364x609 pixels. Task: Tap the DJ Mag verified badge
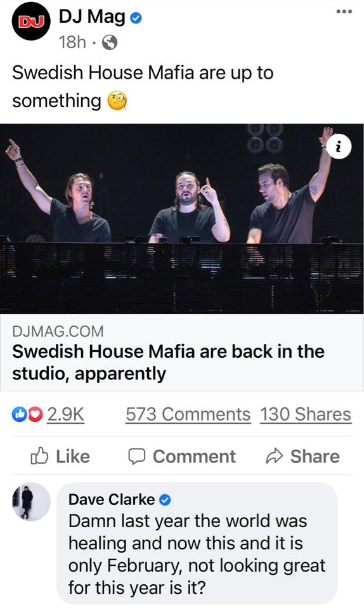click(x=136, y=18)
